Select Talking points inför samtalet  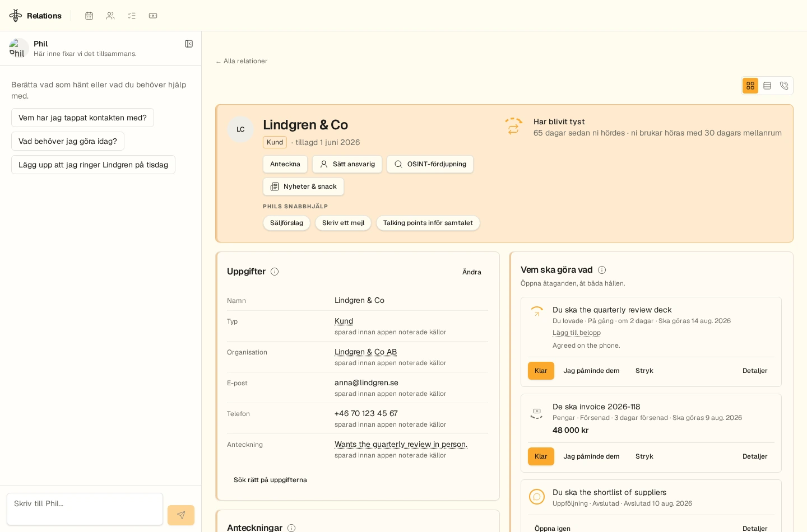click(x=428, y=223)
